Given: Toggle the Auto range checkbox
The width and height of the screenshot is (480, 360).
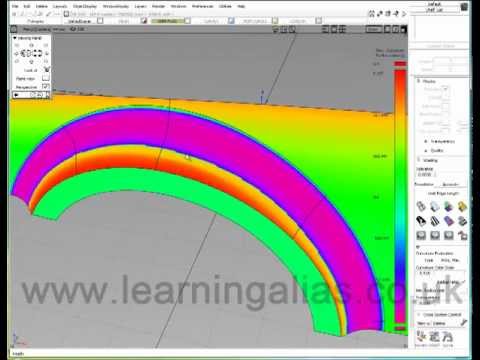Looking at the screenshot, I should point(463,282).
